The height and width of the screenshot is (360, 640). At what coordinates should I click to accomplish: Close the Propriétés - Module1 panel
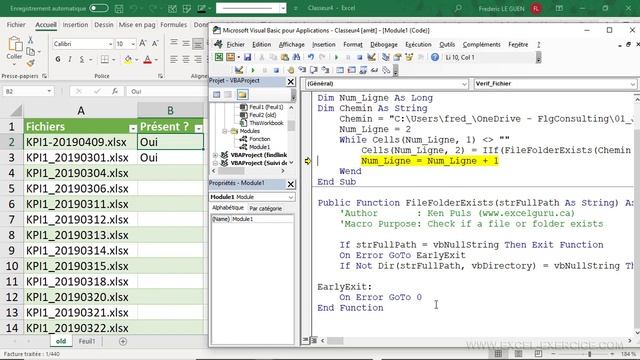point(291,184)
